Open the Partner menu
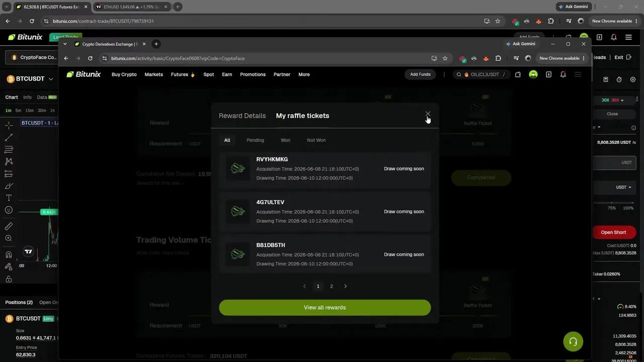The image size is (644, 362). pos(282,74)
